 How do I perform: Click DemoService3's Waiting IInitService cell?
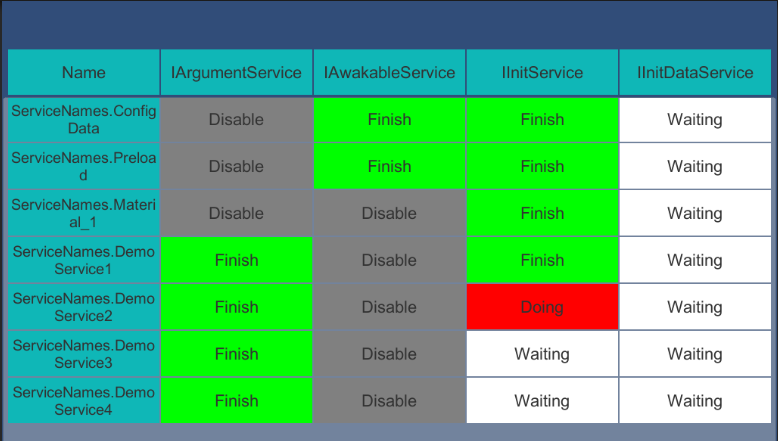pyautogui.click(x=542, y=354)
